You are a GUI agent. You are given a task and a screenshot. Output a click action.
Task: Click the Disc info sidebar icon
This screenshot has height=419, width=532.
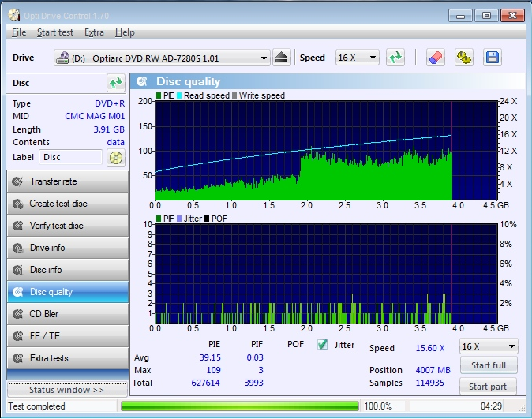click(x=17, y=270)
